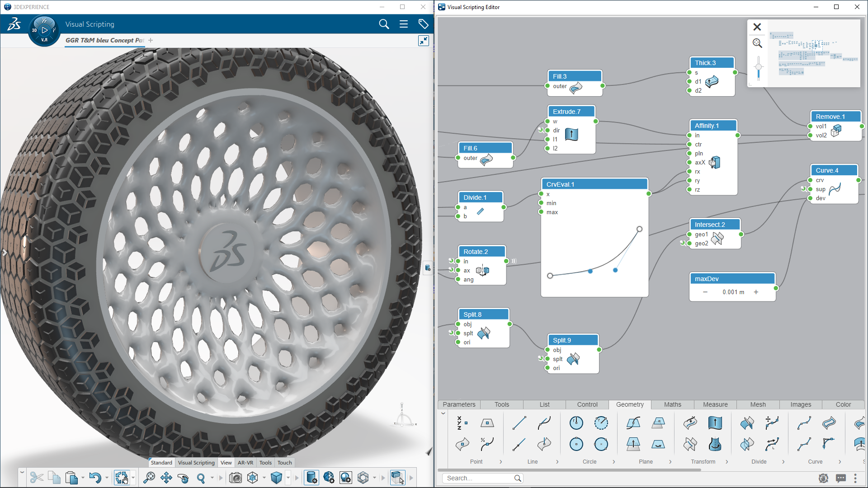This screenshot has width=868, height=488.
Task: Click the search magnifier in 3DEXPERIENCE header
Action: click(x=384, y=24)
